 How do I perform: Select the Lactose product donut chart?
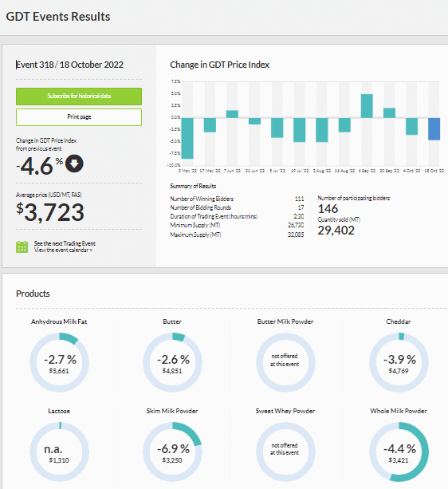click(59, 452)
